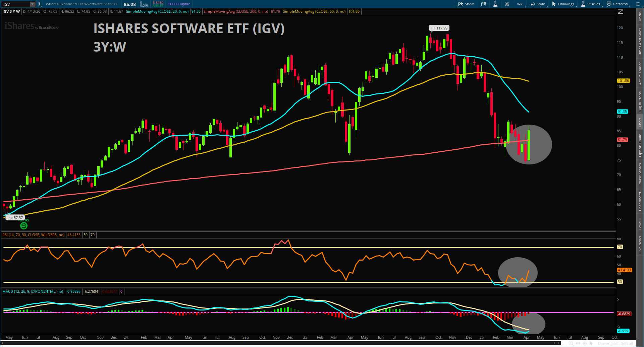Open the Level II sidebar tab
The height and width of the screenshot is (347, 644).
(x=640, y=223)
